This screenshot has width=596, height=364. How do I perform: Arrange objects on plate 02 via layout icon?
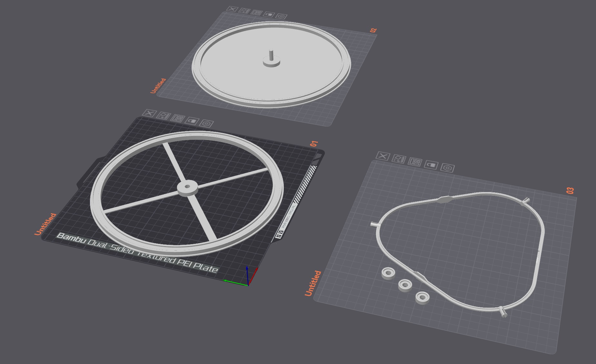pyautogui.click(x=257, y=13)
